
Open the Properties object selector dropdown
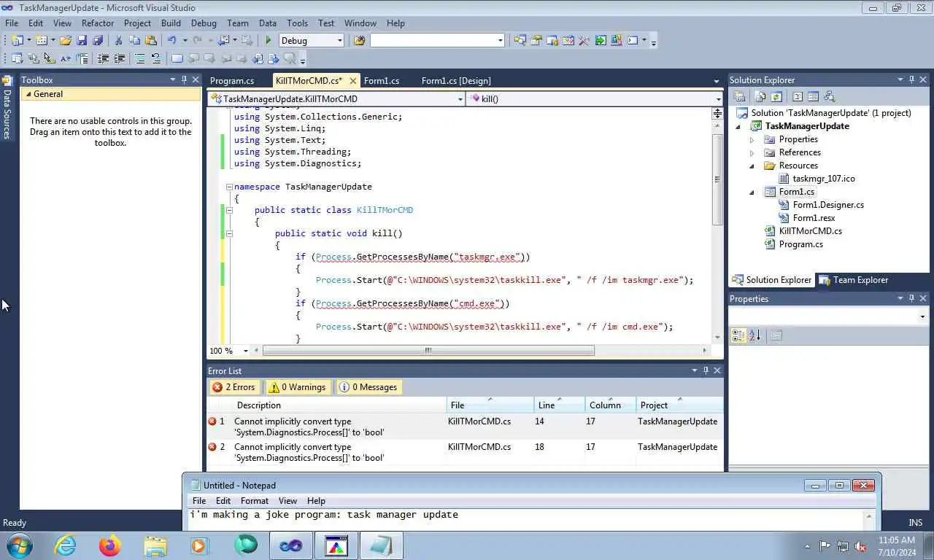click(922, 317)
